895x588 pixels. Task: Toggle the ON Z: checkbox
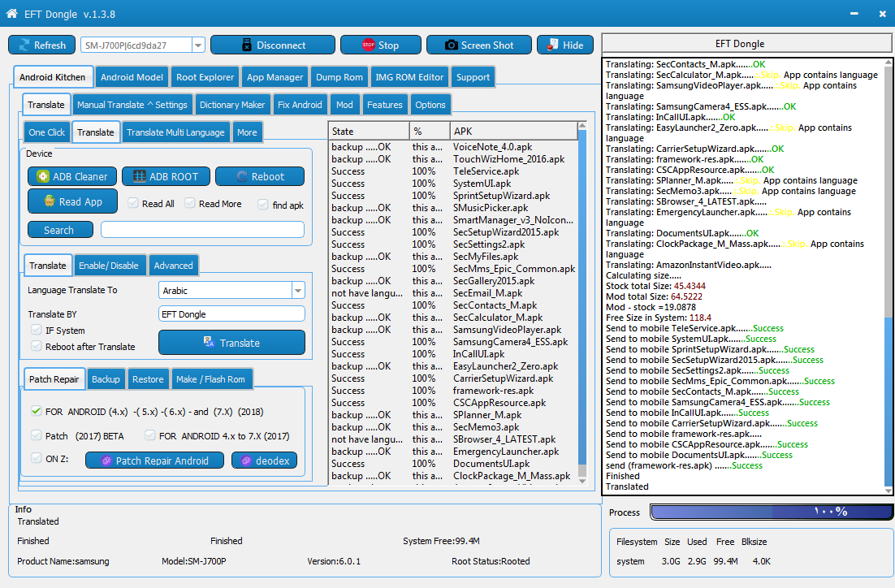37,458
